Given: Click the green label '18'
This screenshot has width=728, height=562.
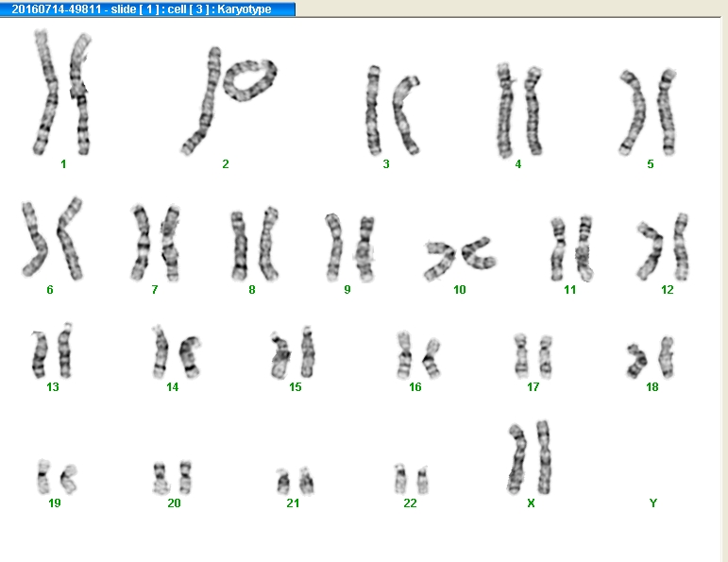Looking at the screenshot, I should coord(652,387).
